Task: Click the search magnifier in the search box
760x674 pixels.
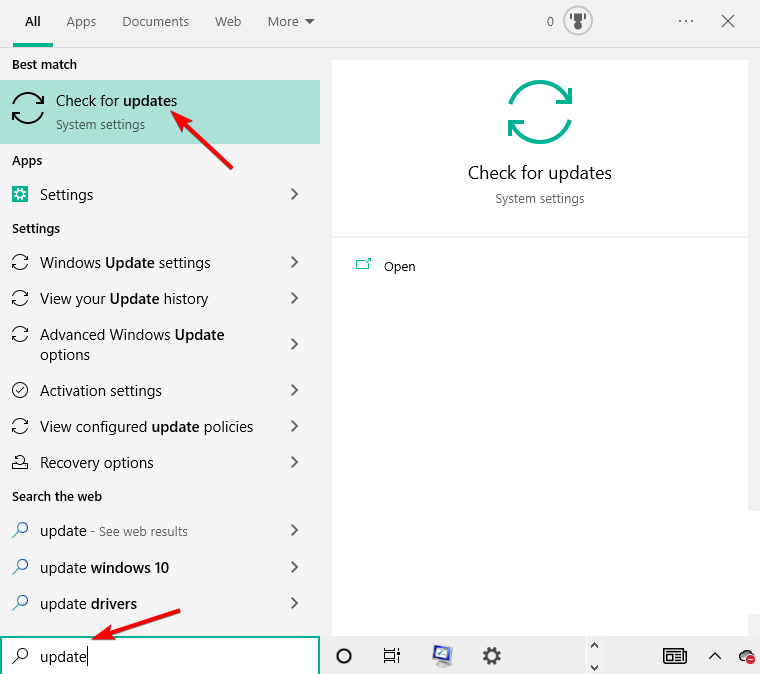Action: tap(20, 656)
